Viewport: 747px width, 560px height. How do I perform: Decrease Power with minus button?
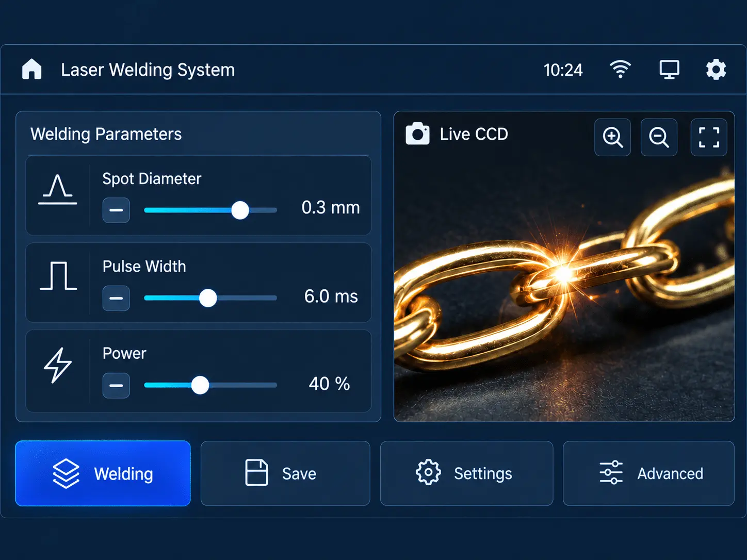click(116, 386)
